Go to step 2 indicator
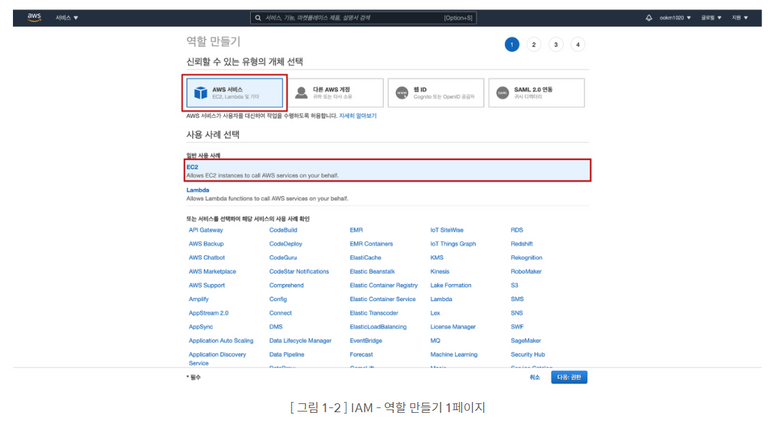The height and width of the screenshot is (438, 768). pyautogui.click(x=534, y=45)
